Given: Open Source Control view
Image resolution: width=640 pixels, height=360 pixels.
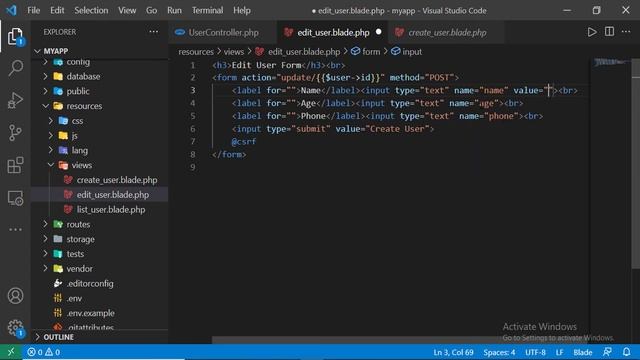Looking at the screenshot, I should tap(16, 133).
